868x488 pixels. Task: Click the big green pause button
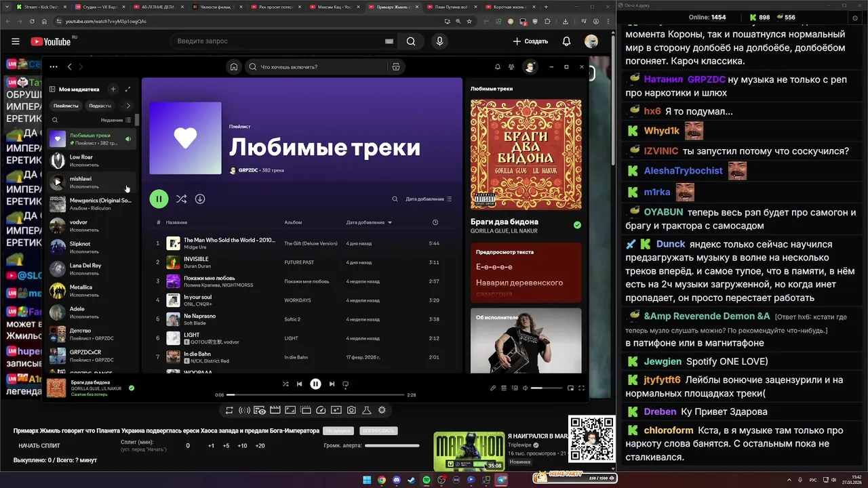[159, 199]
